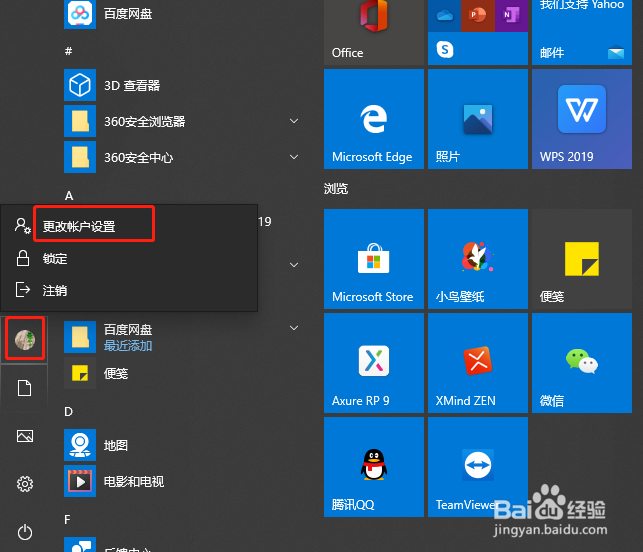The image size is (643, 552).
Task: Click the Power button in Start sidebar
Action: (25, 532)
